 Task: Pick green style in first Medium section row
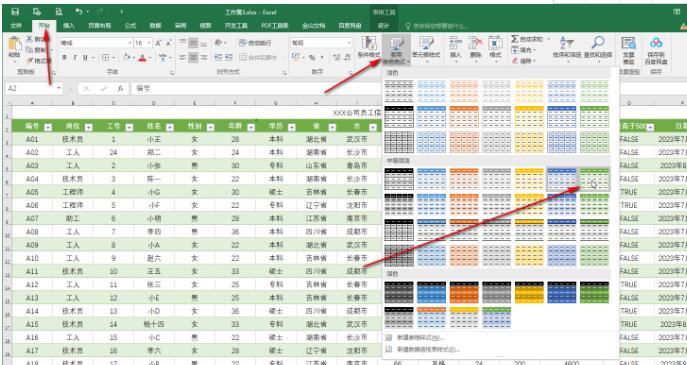[x=594, y=179]
